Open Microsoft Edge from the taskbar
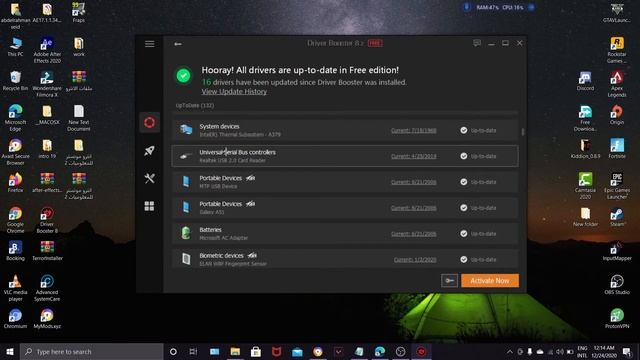Viewport: 640px width, 360px height. click(380, 351)
